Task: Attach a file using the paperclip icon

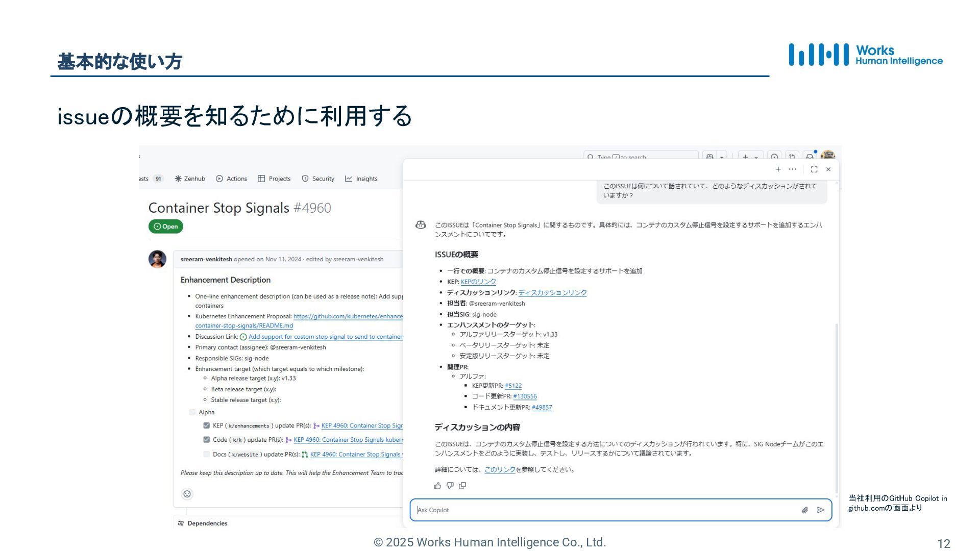Action: click(805, 510)
